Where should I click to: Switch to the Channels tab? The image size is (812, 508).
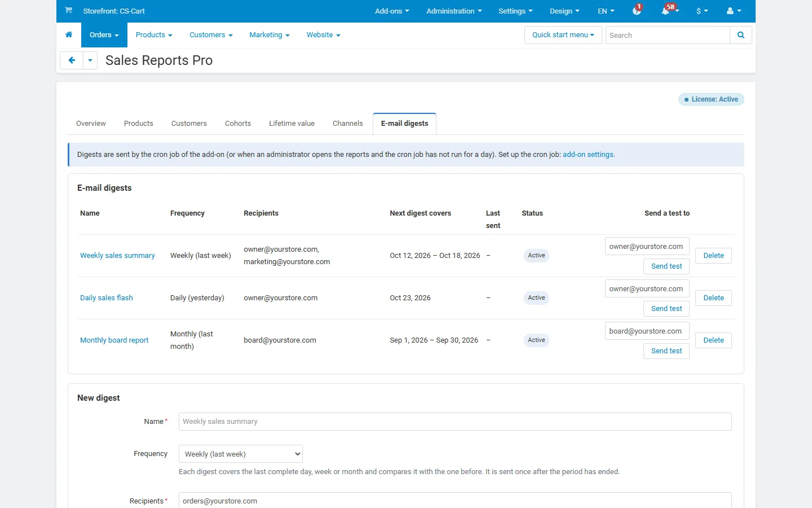click(x=348, y=124)
